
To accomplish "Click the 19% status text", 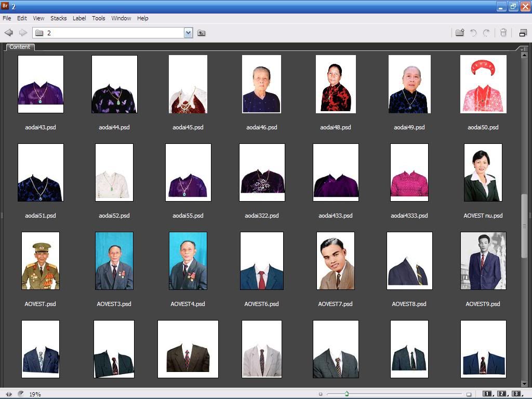I will (x=35, y=394).
